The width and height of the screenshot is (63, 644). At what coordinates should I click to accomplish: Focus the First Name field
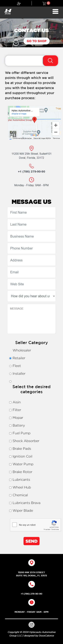[x=32, y=212]
